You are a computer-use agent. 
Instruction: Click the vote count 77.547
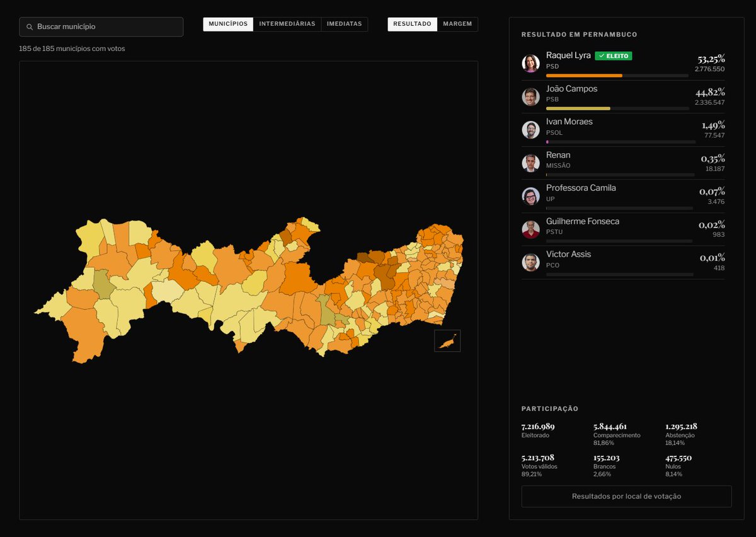[714, 136]
